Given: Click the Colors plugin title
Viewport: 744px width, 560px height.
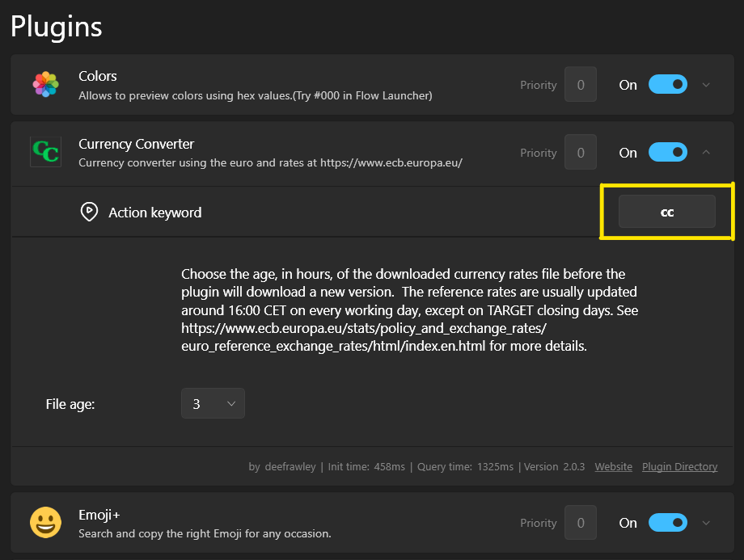Looking at the screenshot, I should [97, 76].
